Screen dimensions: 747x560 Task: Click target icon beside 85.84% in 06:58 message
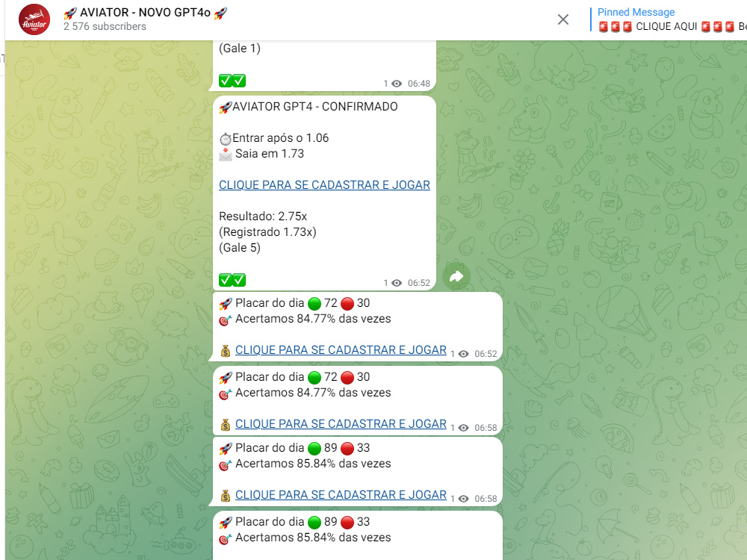(226, 464)
